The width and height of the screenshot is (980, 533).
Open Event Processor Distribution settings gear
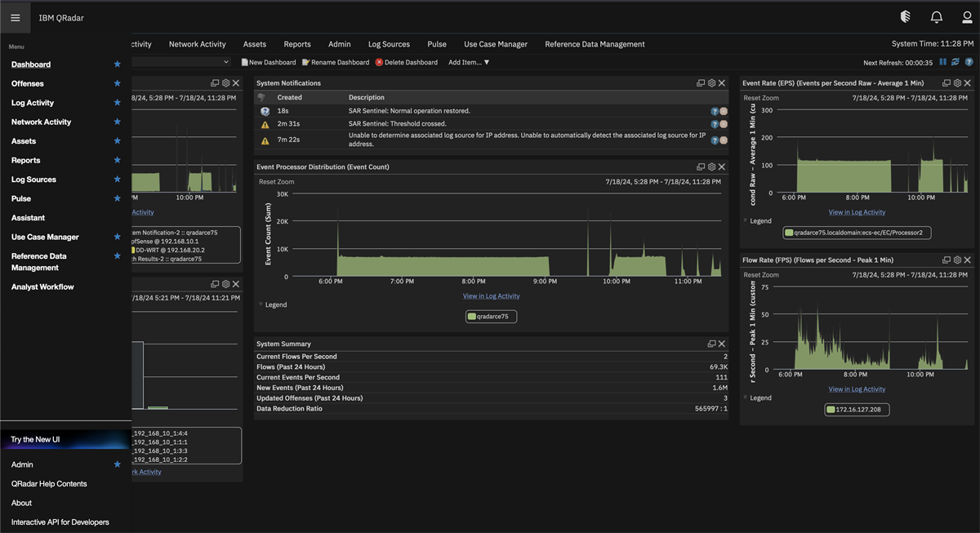click(x=711, y=167)
